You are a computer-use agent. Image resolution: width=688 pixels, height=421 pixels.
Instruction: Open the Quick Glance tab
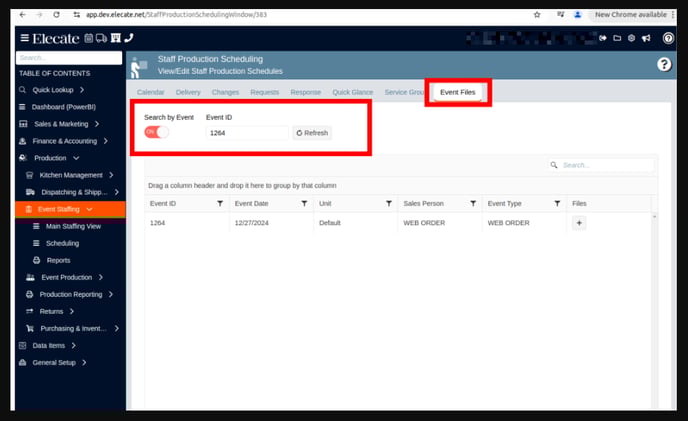(x=352, y=92)
